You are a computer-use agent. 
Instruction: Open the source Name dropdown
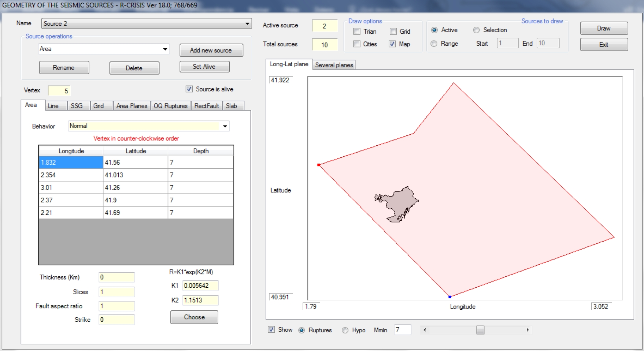click(x=247, y=23)
